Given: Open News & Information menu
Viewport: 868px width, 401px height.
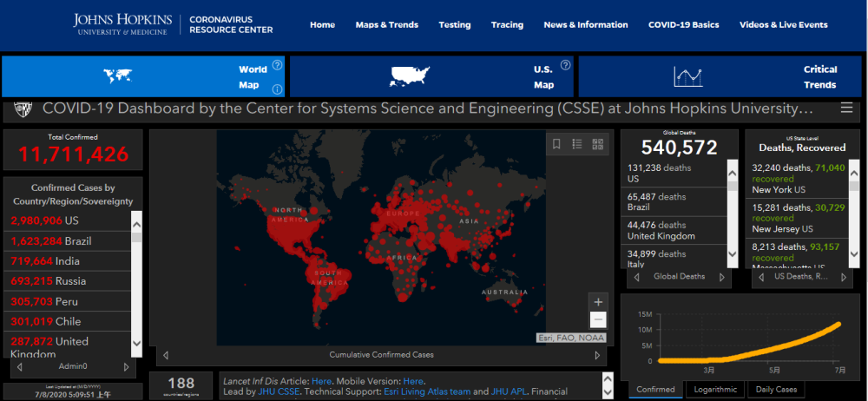Looking at the screenshot, I should click(x=586, y=25).
